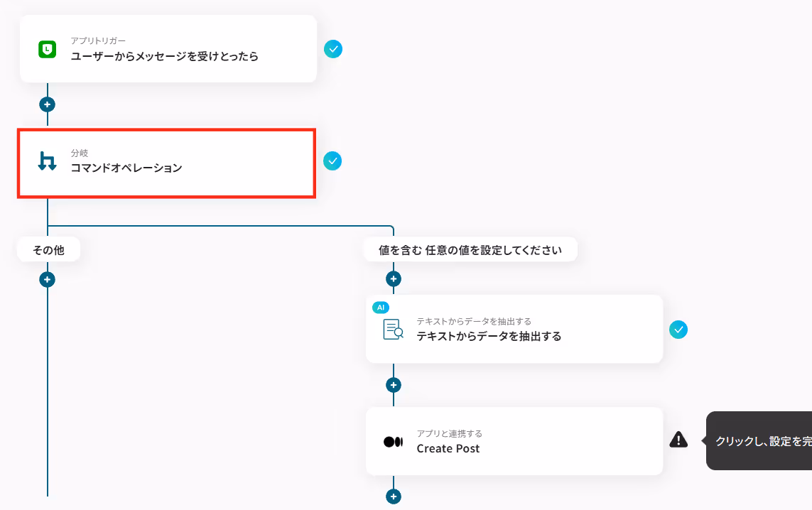Add a step below the app trigger
The image size is (812, 510).
click(x=47, y=104)
